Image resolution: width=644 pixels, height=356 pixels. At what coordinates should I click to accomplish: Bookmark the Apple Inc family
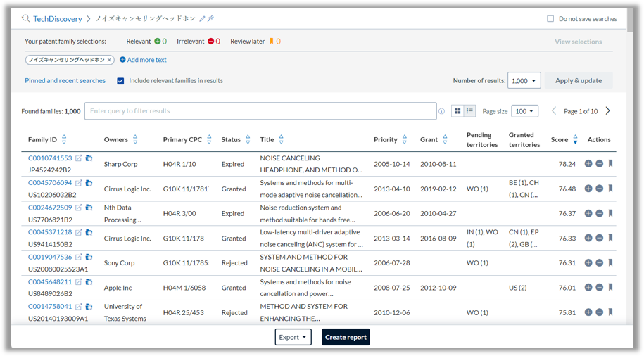[x=610, y=288]
